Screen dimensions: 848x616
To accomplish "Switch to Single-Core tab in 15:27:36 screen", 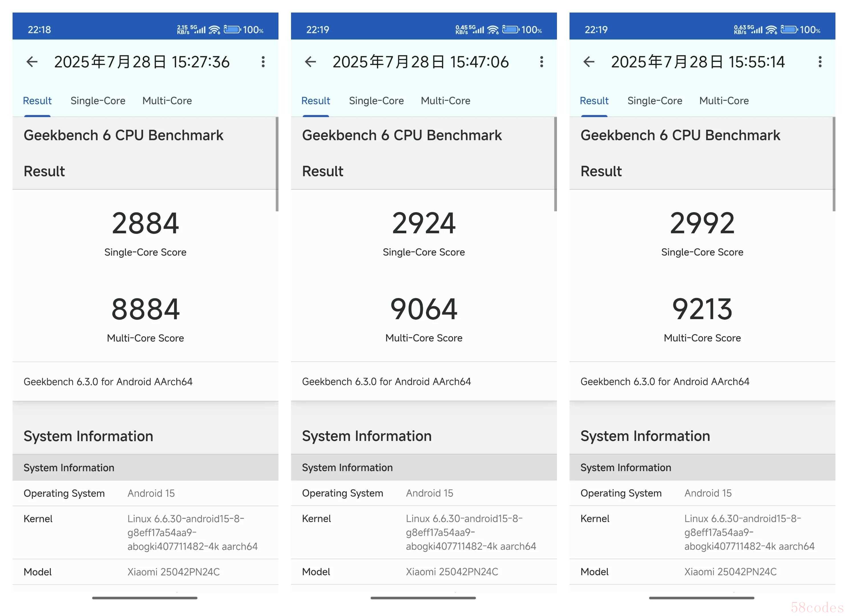I will point(98,101).
